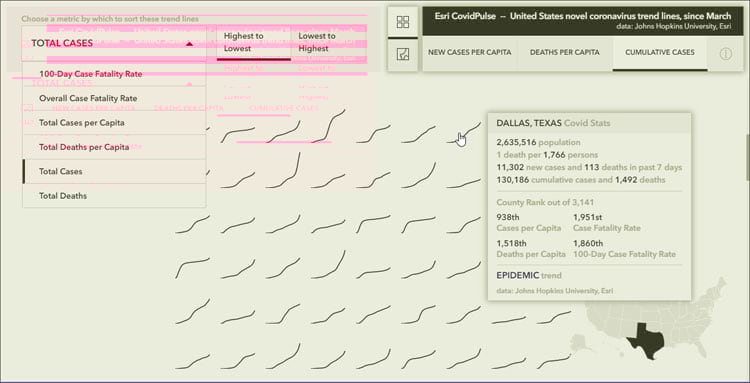The height and width of the screenshot is (383, 750).
Task: Click County Rank out of 3,141 text
Action: coord(545,203)
